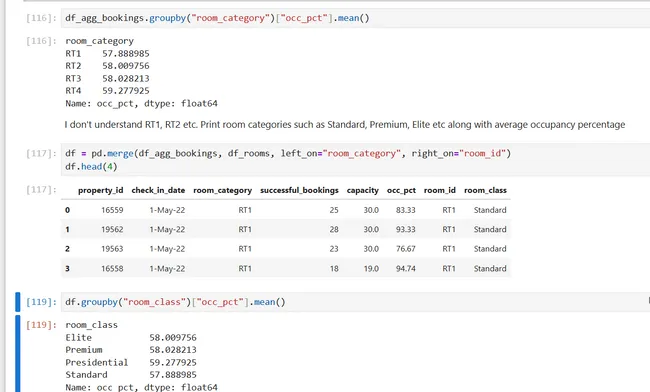Click the Premium 58.028213 output line
The image size is (650, 392).
pyautogui.click(x=131, y=350)
